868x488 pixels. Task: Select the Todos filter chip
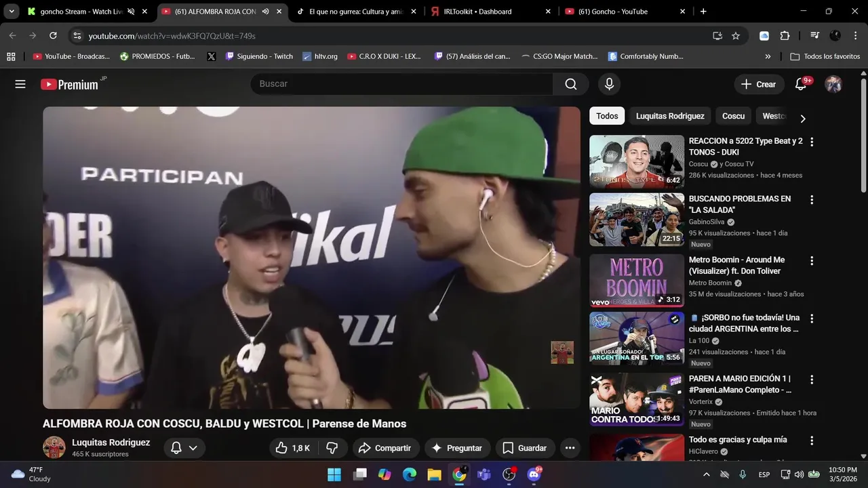tap(607, 116)
